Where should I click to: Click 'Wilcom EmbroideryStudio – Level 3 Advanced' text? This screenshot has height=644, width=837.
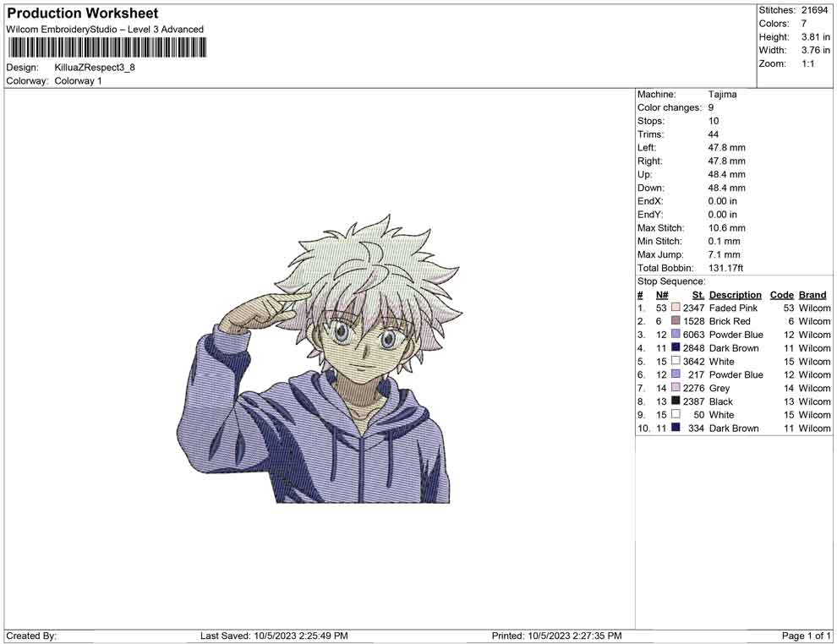[105, 30]
